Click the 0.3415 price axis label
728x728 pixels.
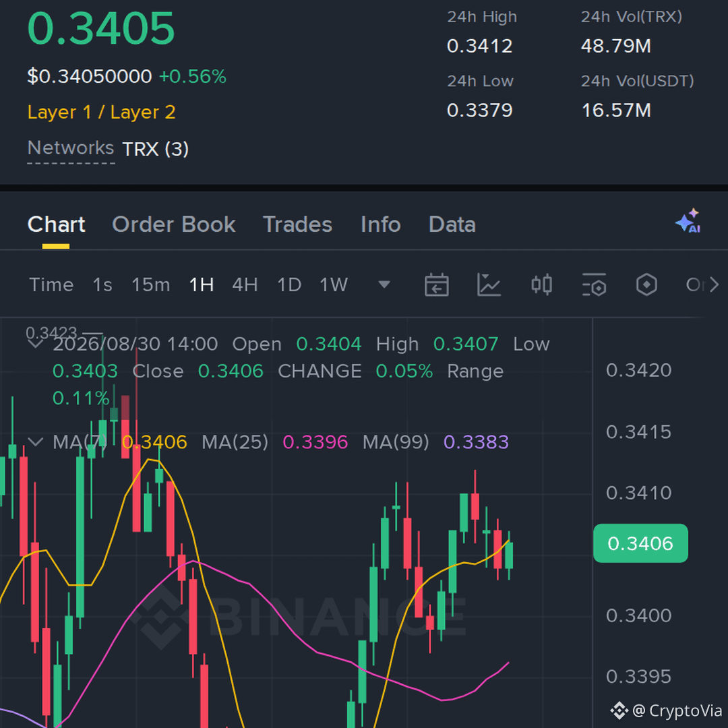point(638,432)
